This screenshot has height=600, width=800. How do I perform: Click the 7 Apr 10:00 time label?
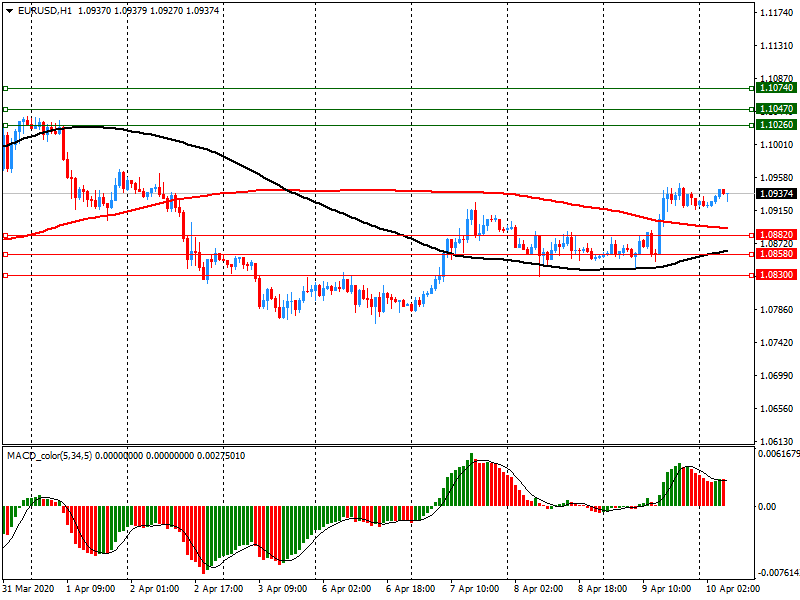point(475,589)
